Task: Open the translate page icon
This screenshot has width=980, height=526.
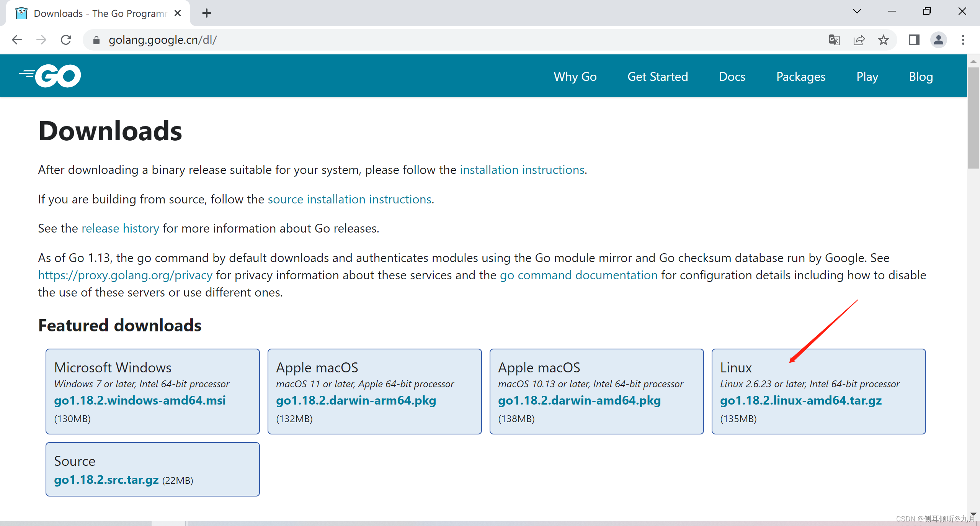Action: point(834,40)
